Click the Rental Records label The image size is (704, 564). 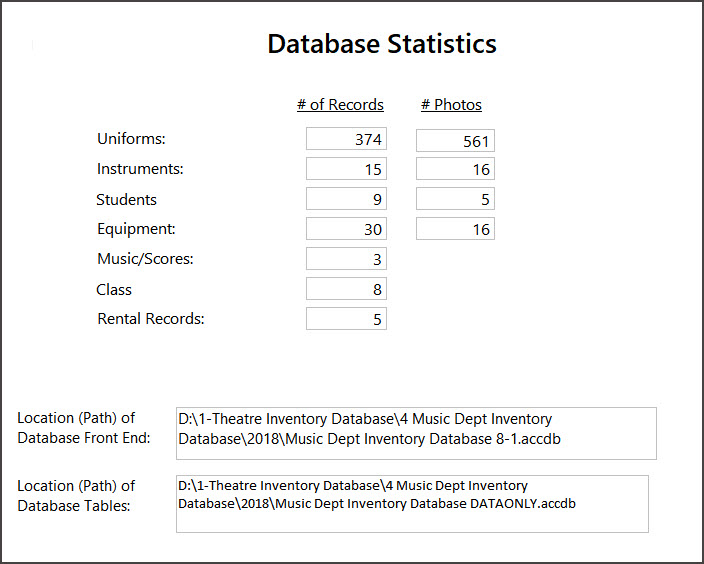151,320
